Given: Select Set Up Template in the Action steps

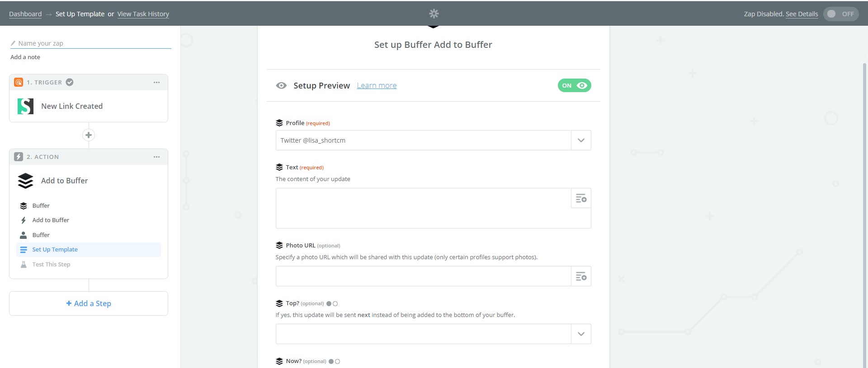Looking at the screenshot, I should pos(55,249).
